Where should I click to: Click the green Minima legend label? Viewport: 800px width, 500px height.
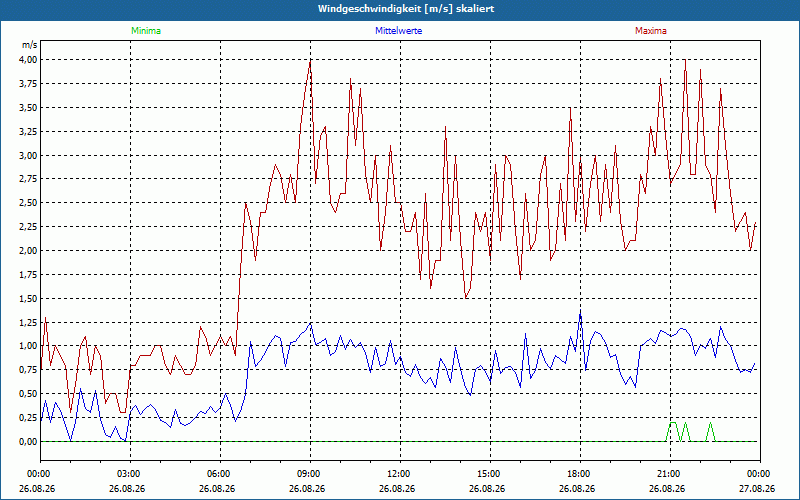click(146, 31)
